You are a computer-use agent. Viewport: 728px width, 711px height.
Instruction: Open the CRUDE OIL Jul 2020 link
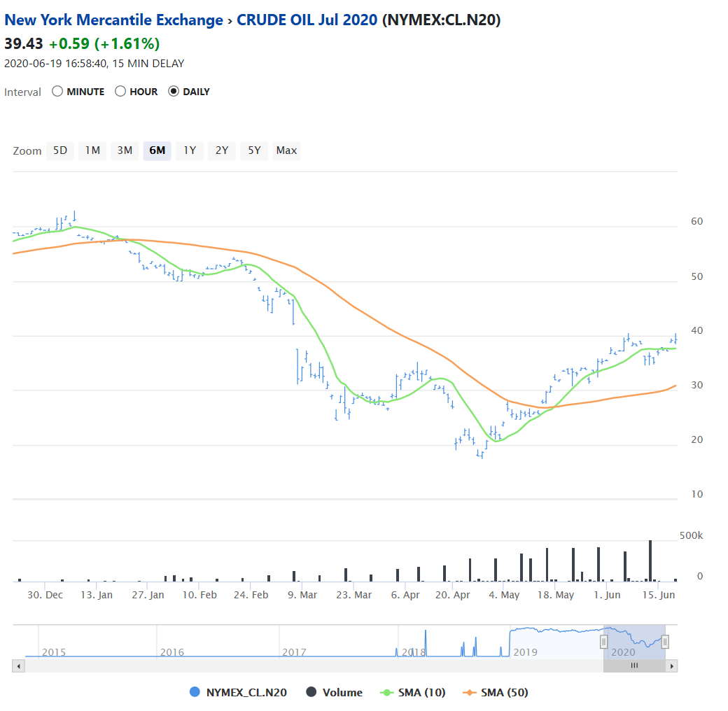click(x=307, y=20)
